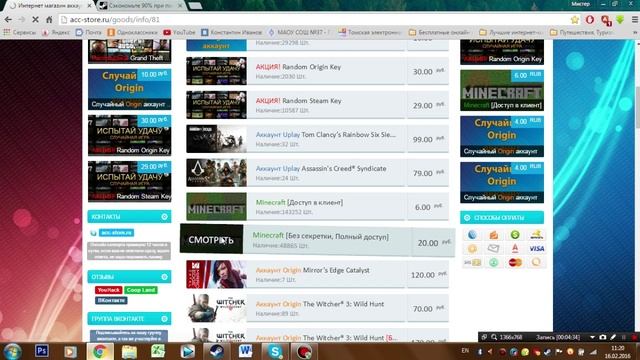Select the MasterCard payment icon
The width and height of the screenshot is (640, 360).
click(515, 262)
